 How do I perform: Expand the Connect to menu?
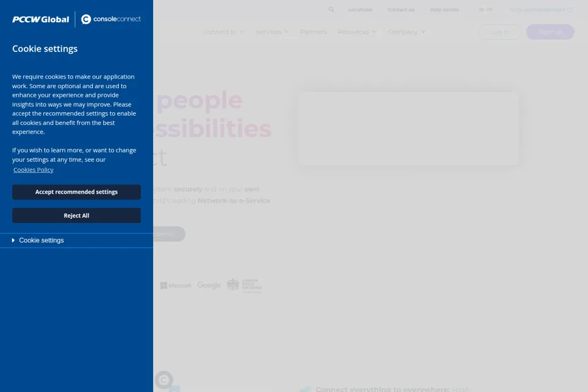click(x=224, y=32)
